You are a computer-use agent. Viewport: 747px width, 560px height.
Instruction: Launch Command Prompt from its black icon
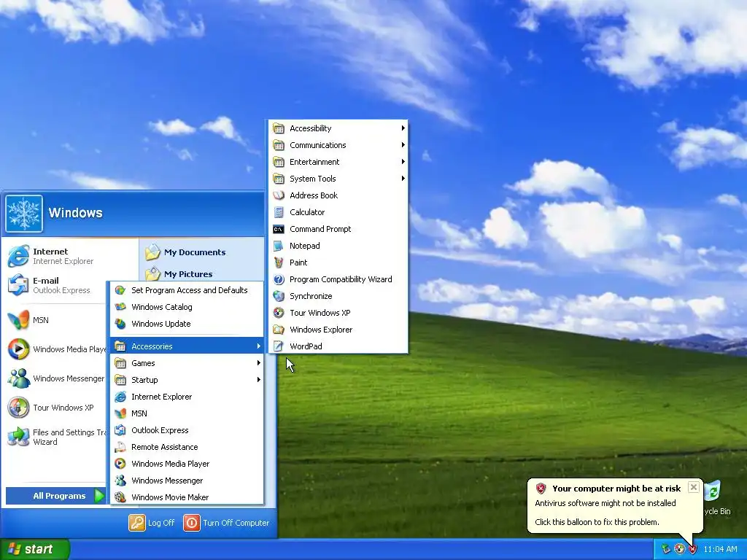click(279, 229)
